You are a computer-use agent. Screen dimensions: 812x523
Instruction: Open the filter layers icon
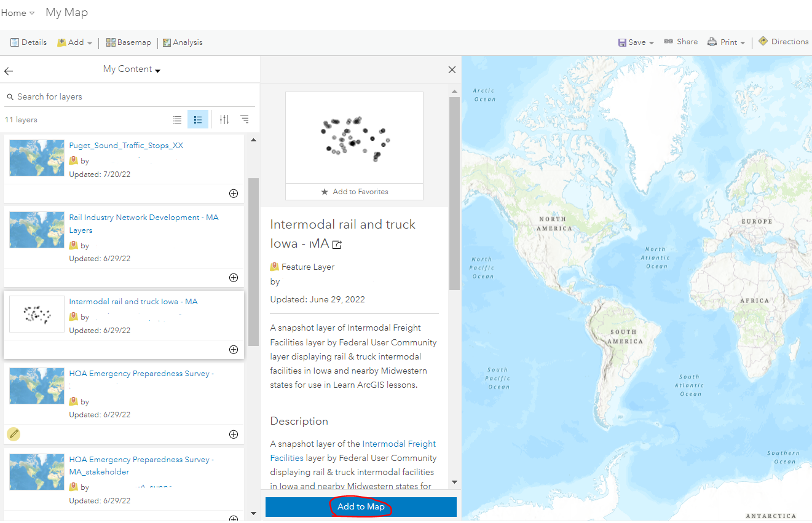(x=224, y=119)
